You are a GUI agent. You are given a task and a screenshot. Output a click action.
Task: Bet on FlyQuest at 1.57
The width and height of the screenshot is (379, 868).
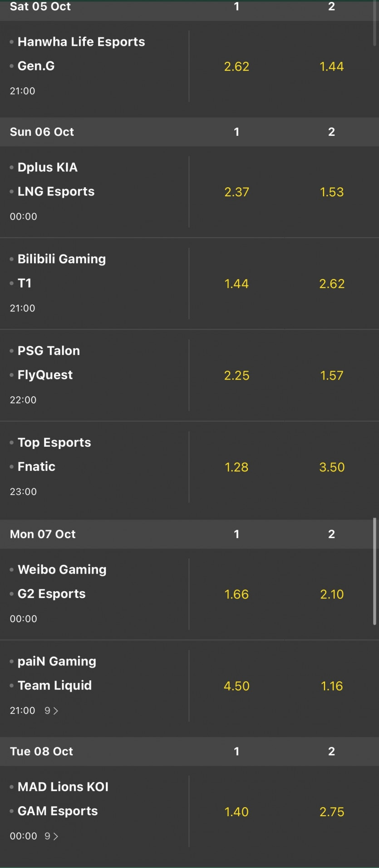[332, 375]
